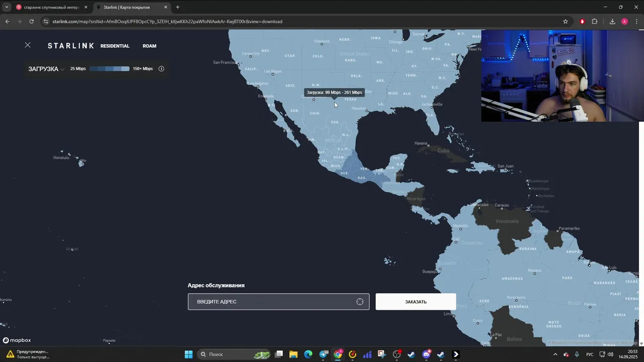Switch to the RESIDENTIAL tab

click(x=115, y=46)
